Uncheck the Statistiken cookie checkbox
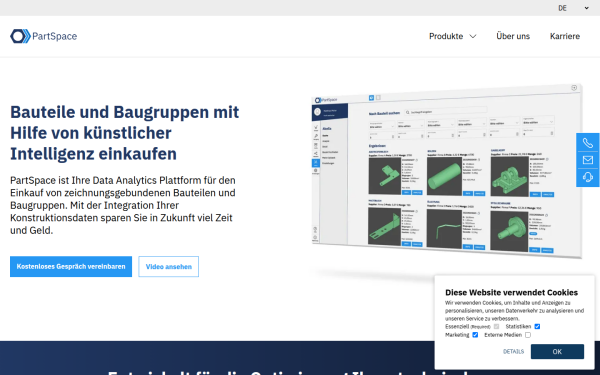Viewport: 600px width, 375px height. [537, 326]
